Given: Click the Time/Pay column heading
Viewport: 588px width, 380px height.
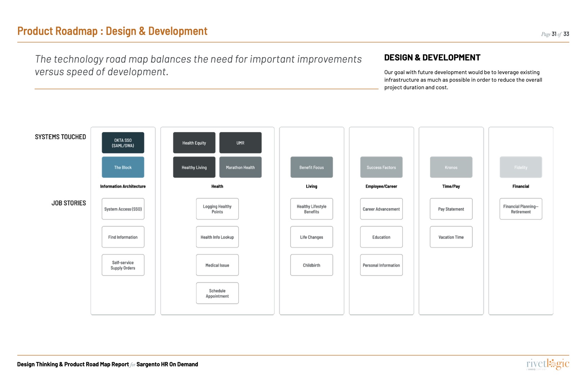Looking at the screenshot, I should (x=451, y=186).
